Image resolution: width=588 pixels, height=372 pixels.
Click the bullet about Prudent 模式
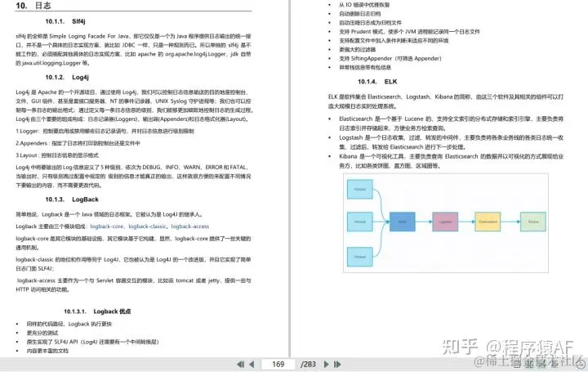pyautogui.click(x=409, y=32)
